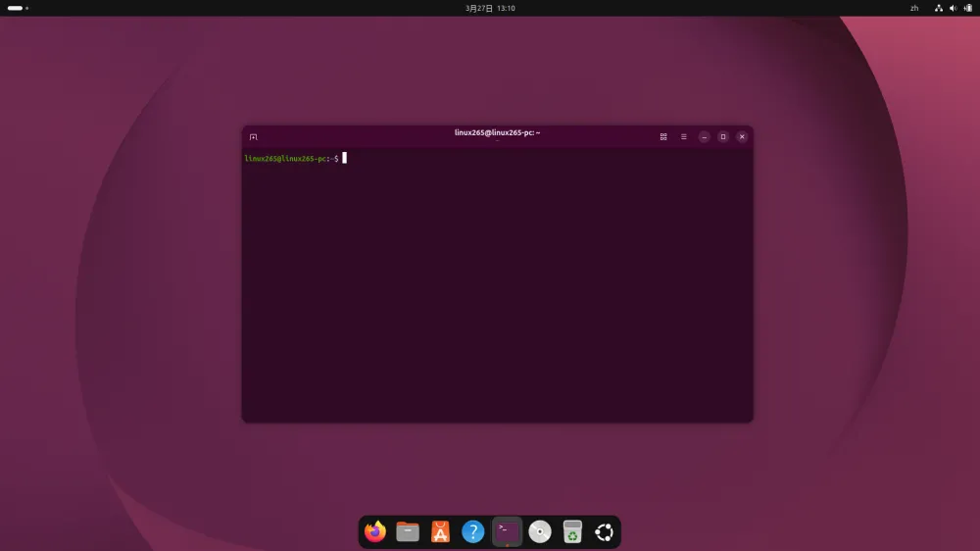Open the Files manager in dock

pyautogui.click(x=408, y=531)
